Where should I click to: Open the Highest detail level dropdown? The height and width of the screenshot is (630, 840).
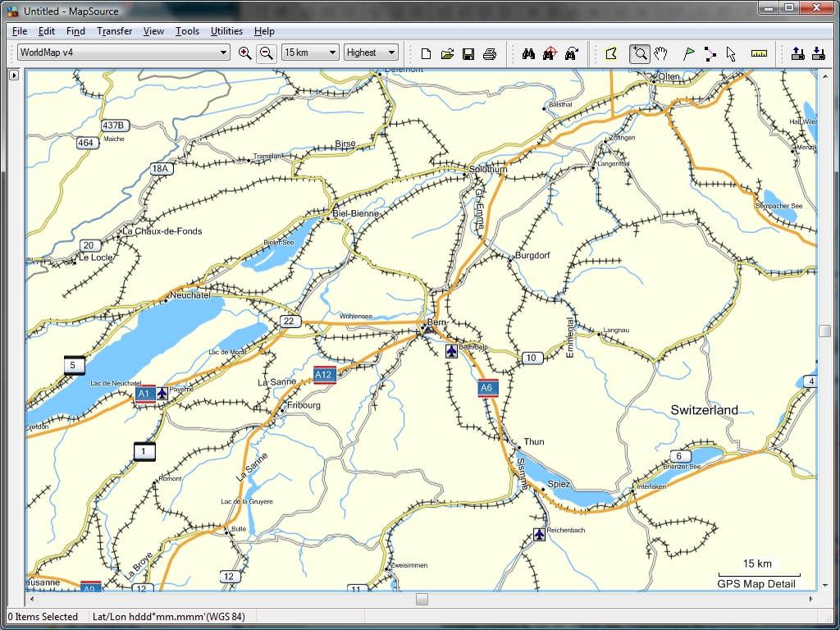click(x=371, y=52)
